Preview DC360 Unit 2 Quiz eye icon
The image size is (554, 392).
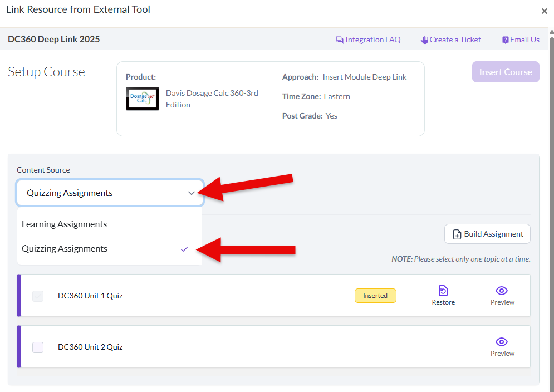click(x=502, y=342)
